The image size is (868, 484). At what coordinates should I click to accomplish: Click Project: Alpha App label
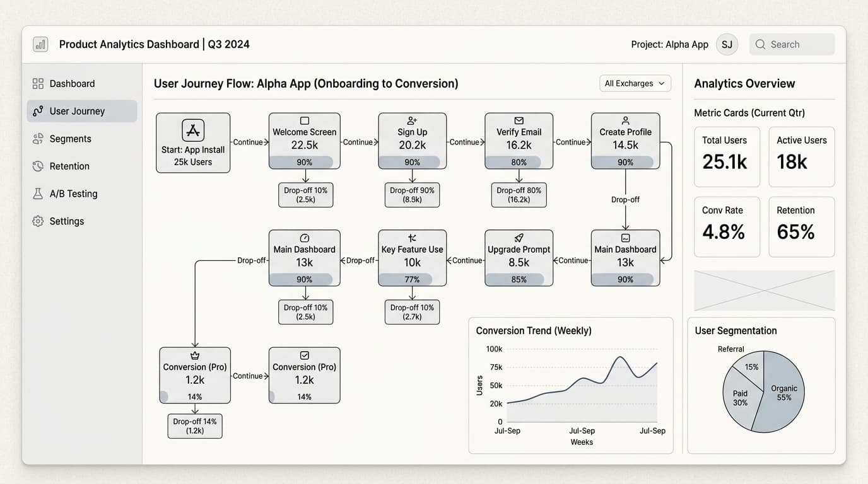tap(669, 44)
